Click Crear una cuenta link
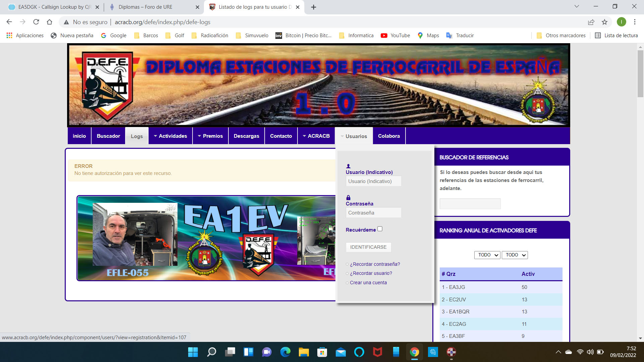Screen dimensions: 644x362 click(368, 283)
